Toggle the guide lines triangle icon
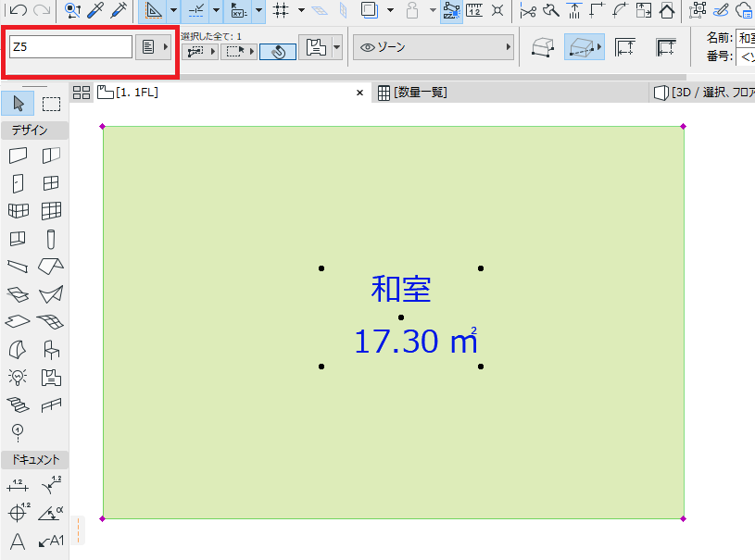The height and width of the screenshot is (560, 755). click(153, 10)
